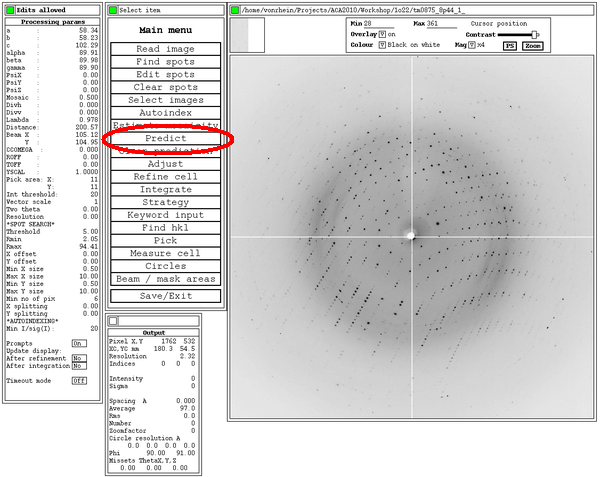Click the green Select item indicator
Image resolution: width=600 pixels, height=477 pixels.
coord(112,10)
